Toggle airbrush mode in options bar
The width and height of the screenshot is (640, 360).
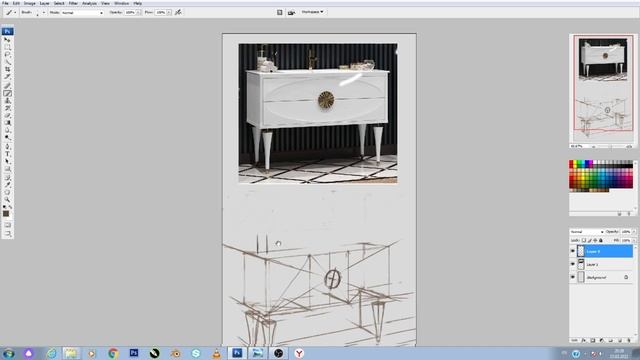pyautogui.click(x=178, y=13)
